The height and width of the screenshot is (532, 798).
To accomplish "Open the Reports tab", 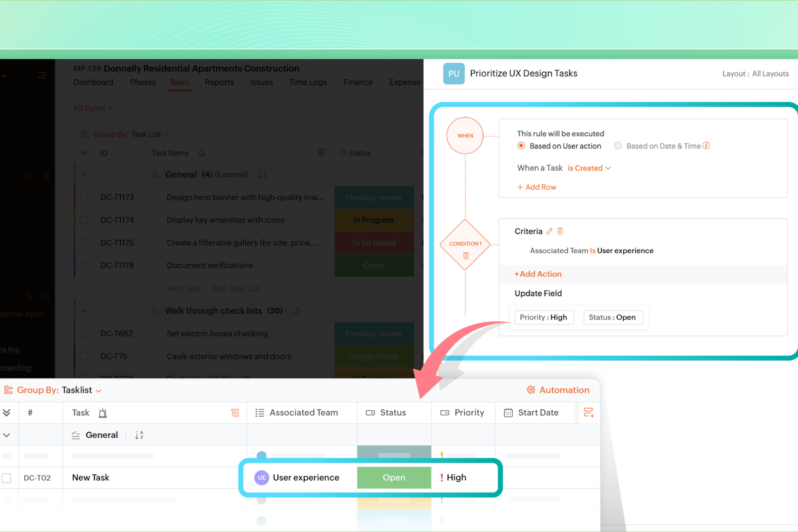I will pos(219,82).
